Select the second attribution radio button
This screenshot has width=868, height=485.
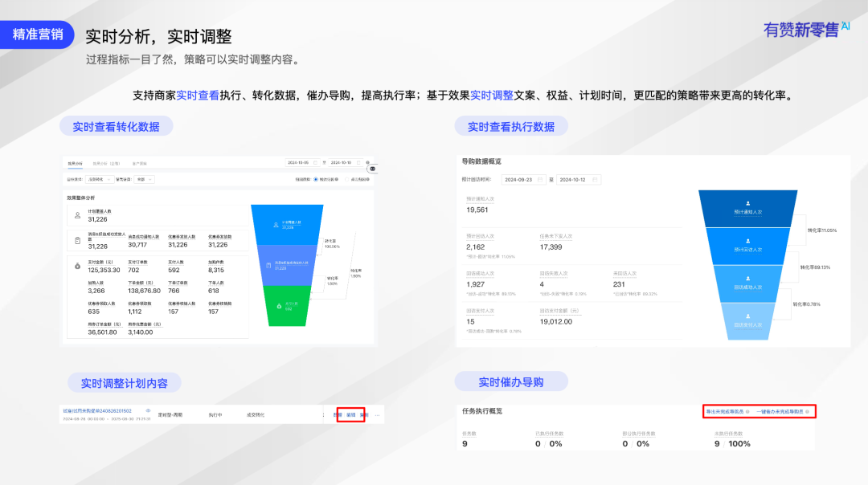pos(347,179)
